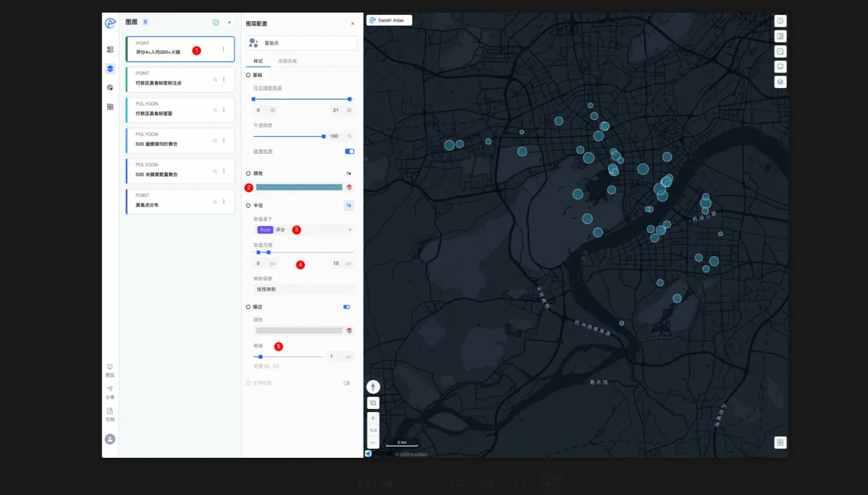
Task: Click the teal fill color bar
Action: 299,187
